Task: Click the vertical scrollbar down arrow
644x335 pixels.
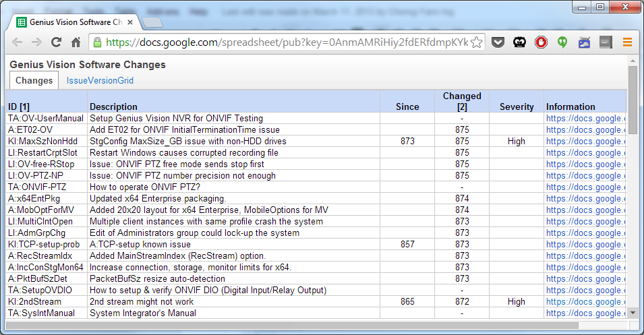Action: coord(633,313)
